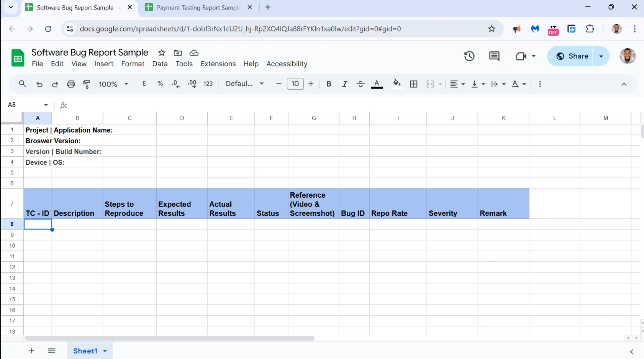Open the Tools menu
Viewport: 644px width, 359px height.
tap(184, 64)
